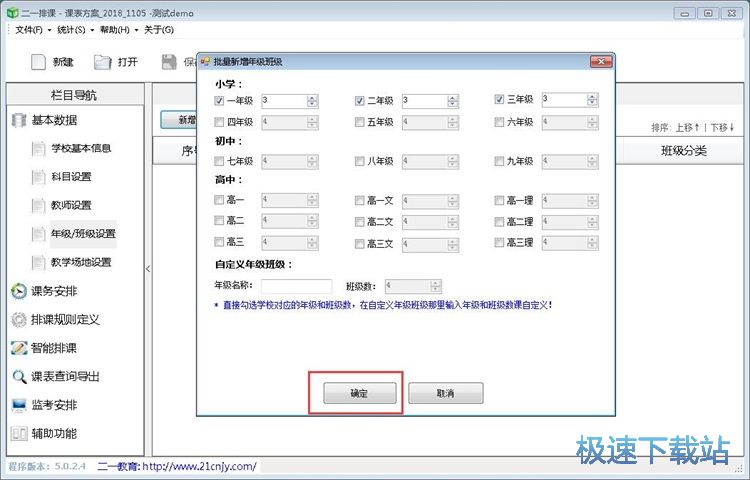Viewport: 750px width, 480px height.
Task: Minimize the main application window
Action: tap(685, 13)
